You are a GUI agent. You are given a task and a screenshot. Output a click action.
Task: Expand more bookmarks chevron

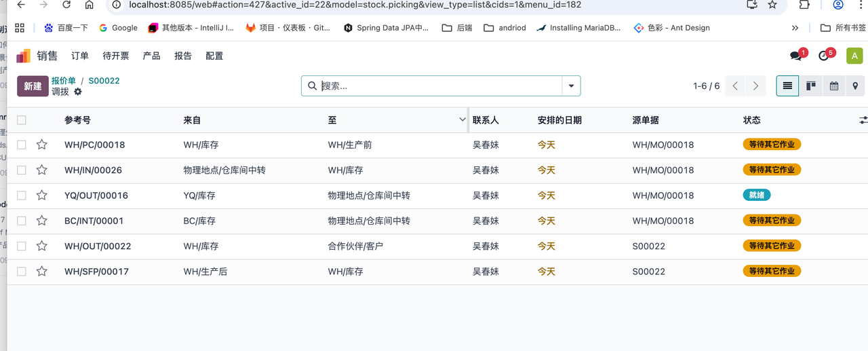coord(795,28)
